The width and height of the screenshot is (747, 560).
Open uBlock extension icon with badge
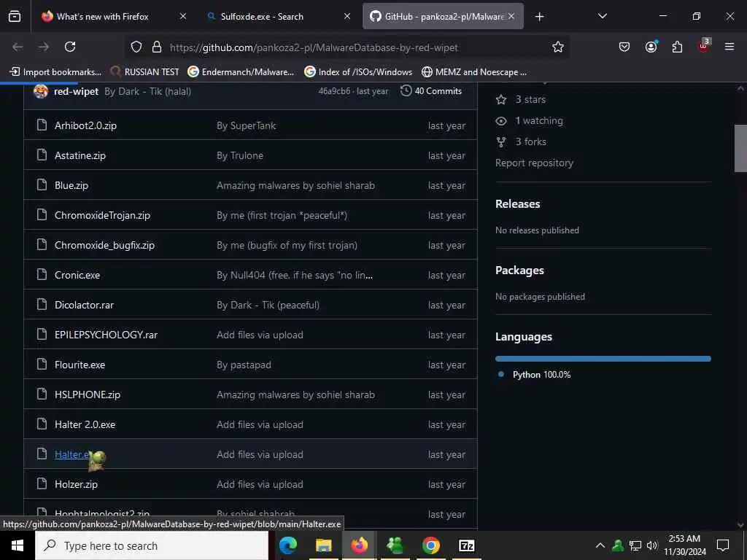tap(704, 46)
